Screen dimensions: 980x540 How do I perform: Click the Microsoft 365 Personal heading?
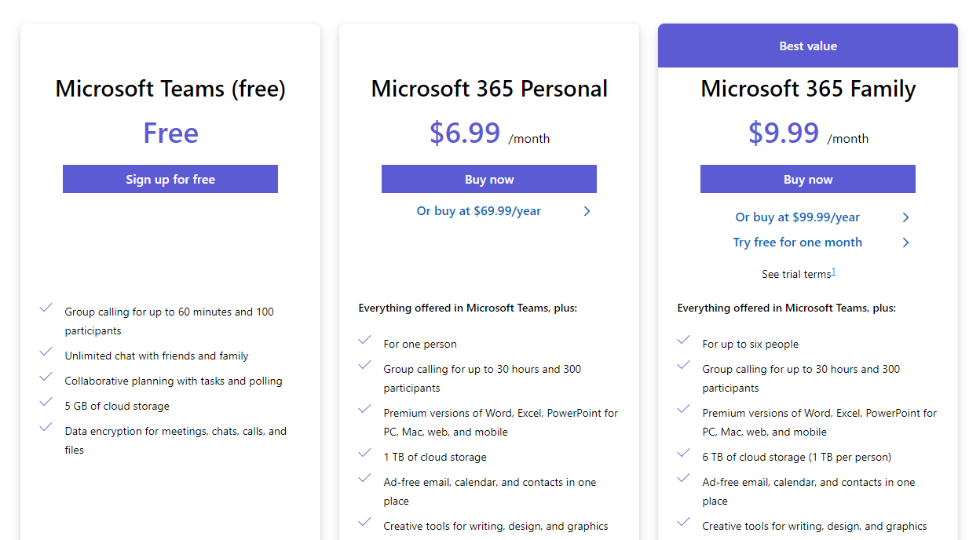489,89
